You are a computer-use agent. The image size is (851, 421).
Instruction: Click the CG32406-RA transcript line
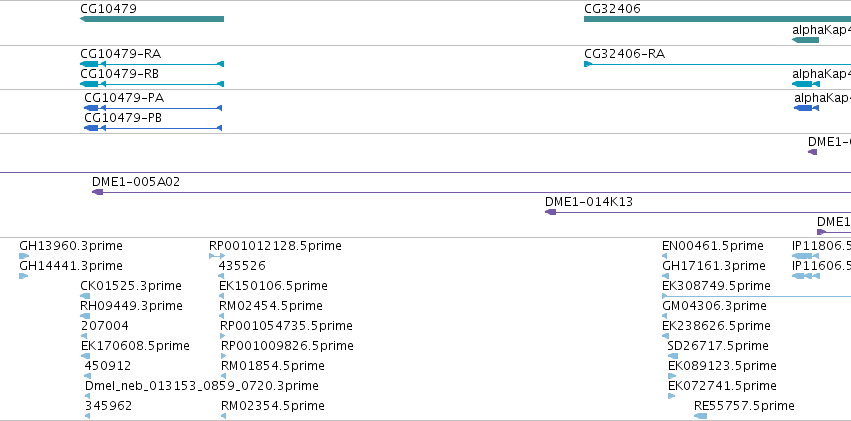(717, 64)
